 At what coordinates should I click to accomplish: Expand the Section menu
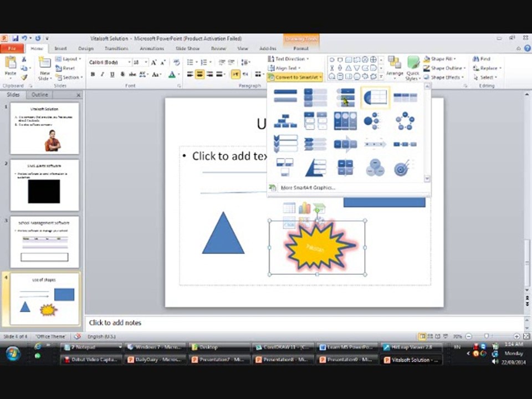tap(69, 78)
